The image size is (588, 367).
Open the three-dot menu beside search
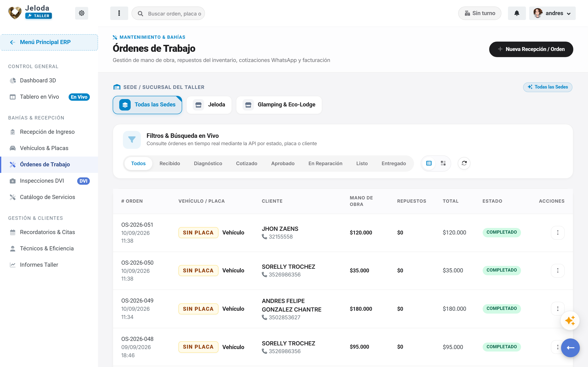(x=119, y=13)
